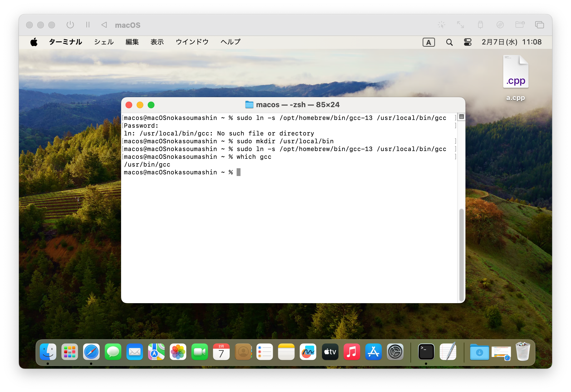Open the 表示 menu

coord(157,42)
